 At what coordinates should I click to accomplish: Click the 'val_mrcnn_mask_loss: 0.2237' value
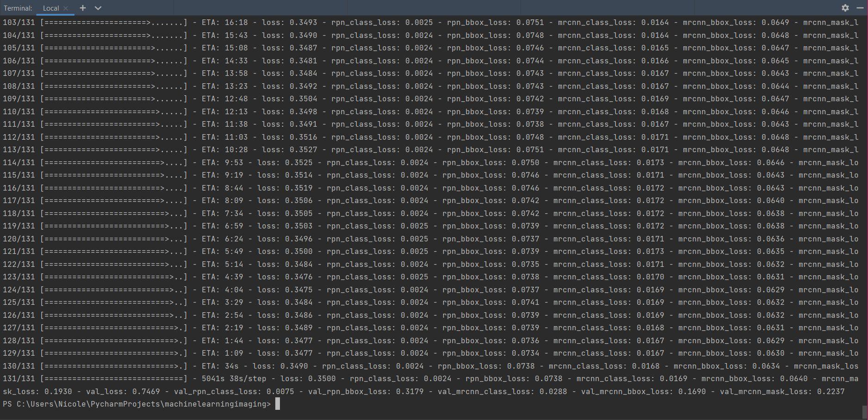782,391
